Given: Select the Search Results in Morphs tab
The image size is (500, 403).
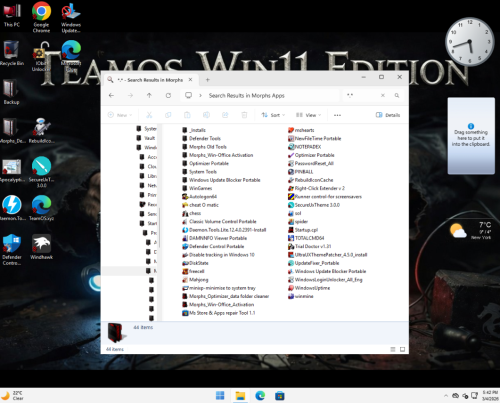Looking at the screenshot, I should tap(150, 80).
